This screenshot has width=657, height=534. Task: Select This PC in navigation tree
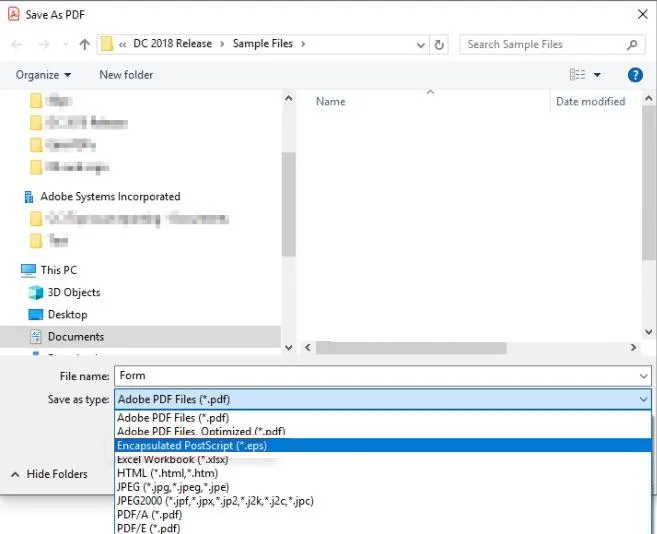59,270
